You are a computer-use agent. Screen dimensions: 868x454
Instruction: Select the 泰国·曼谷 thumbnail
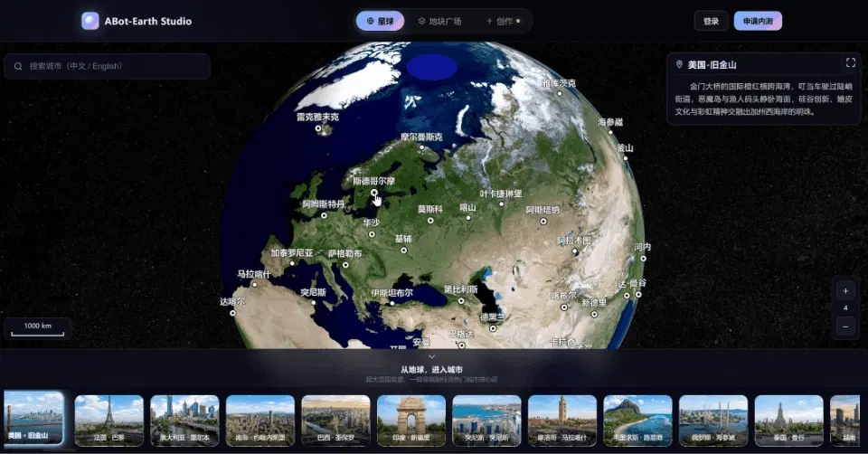tap(788, 421)
